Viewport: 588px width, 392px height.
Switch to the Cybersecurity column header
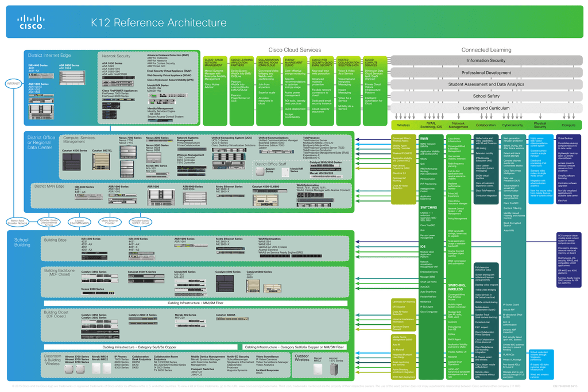pyautogui.click(x=513, y=125)
